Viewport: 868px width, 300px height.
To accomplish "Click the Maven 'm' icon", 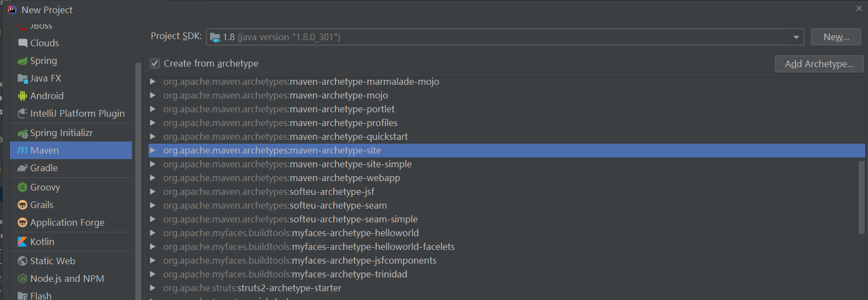I will (23, 150).
